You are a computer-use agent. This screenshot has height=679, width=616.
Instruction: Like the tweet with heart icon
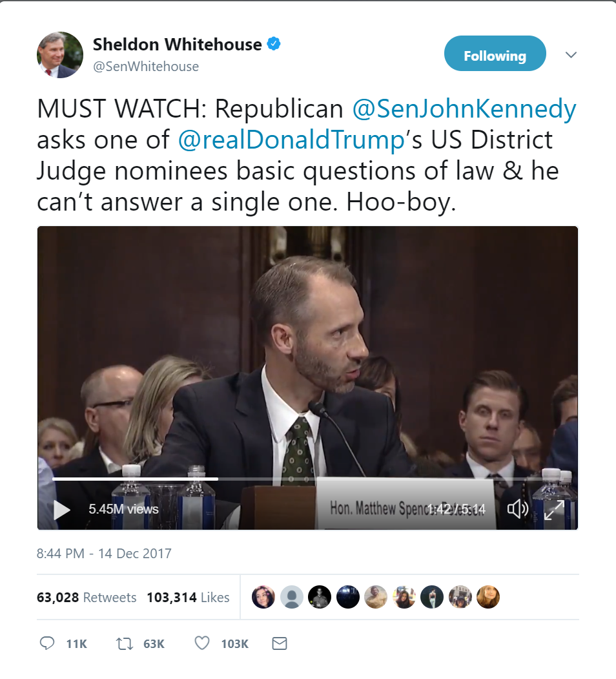pyautogui.click(x=201, y=643)
